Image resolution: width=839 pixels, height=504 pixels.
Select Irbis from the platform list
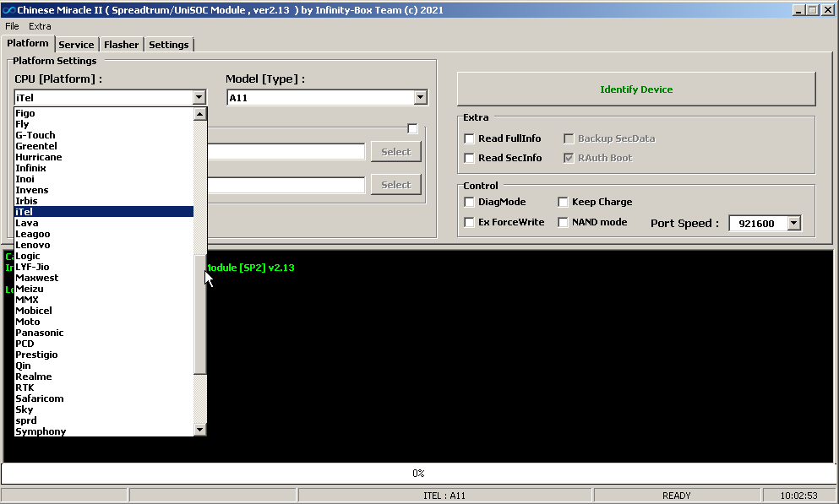tap(104, 201)
